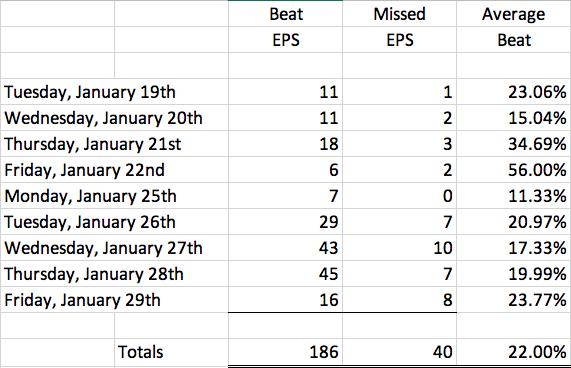The image size is (571, 368).
Task: Click the Wednesday, January 20th cell
Action: [x=114, y=118]
